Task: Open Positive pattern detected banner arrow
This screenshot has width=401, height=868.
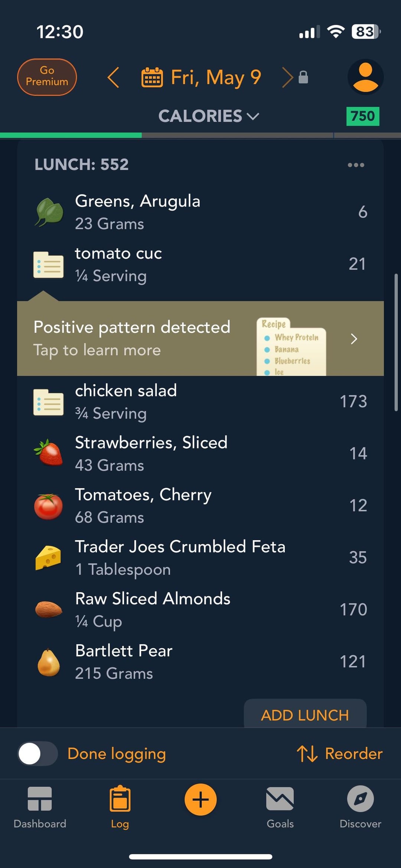Action: pyautogui.click(x=354, y=339)
